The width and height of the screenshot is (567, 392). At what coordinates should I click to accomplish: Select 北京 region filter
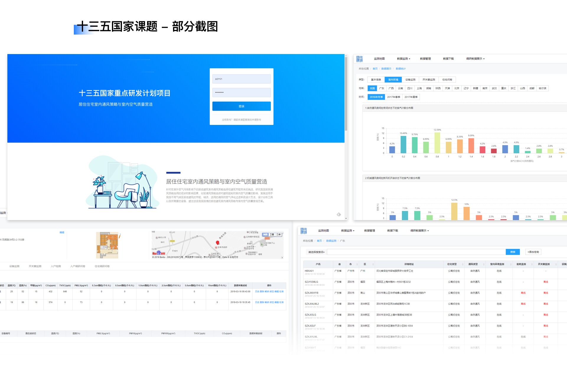[457, 88]
